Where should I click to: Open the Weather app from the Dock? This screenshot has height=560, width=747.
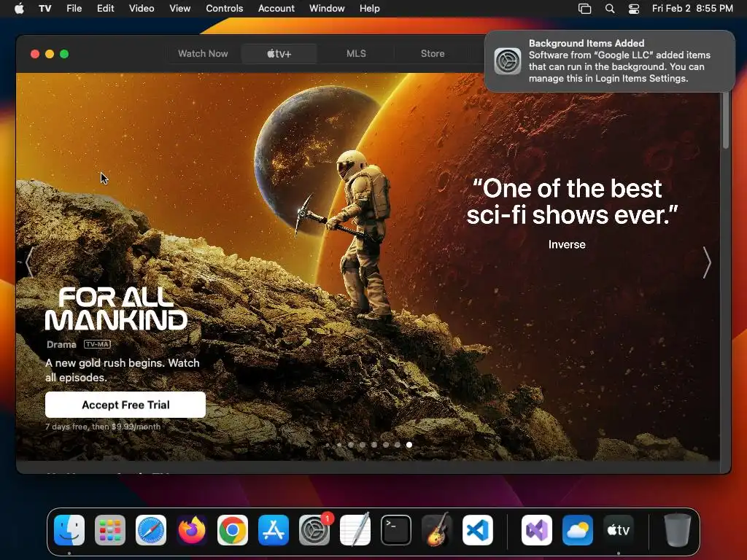(x=578, y=530)
